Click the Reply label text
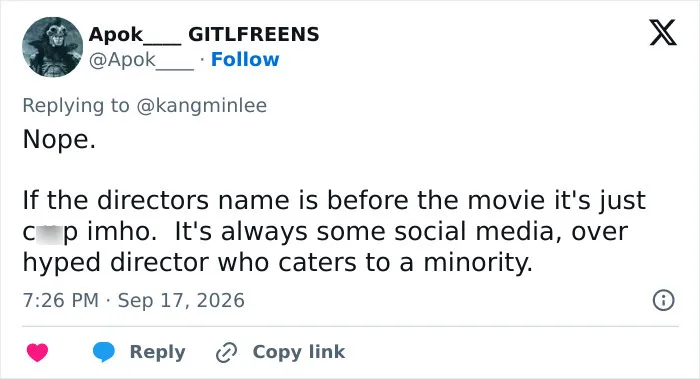Viewport: 700px width, 379px height. pyautogui.click(x=158, y=352)
